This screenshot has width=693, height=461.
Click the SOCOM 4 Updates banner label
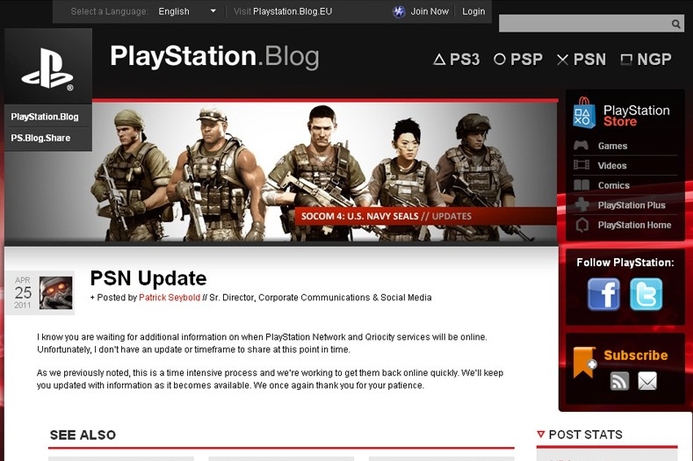(426, 216)
